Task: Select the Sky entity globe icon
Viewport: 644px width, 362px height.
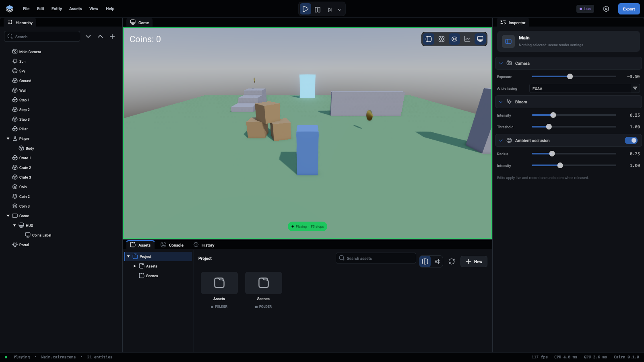Action: pos(15,71)
